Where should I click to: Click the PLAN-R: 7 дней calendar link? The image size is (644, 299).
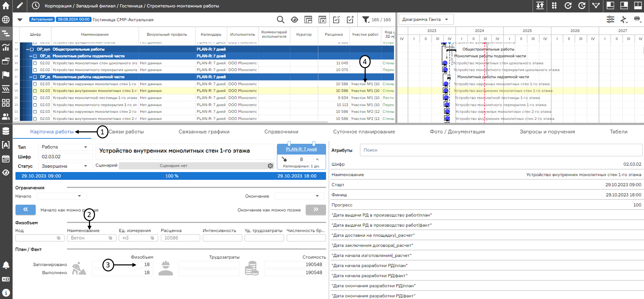point(301,149)
